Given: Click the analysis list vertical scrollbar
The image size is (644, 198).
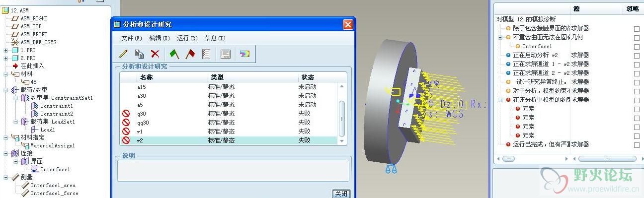Looking at the screenshot, I should pos(341,114).
